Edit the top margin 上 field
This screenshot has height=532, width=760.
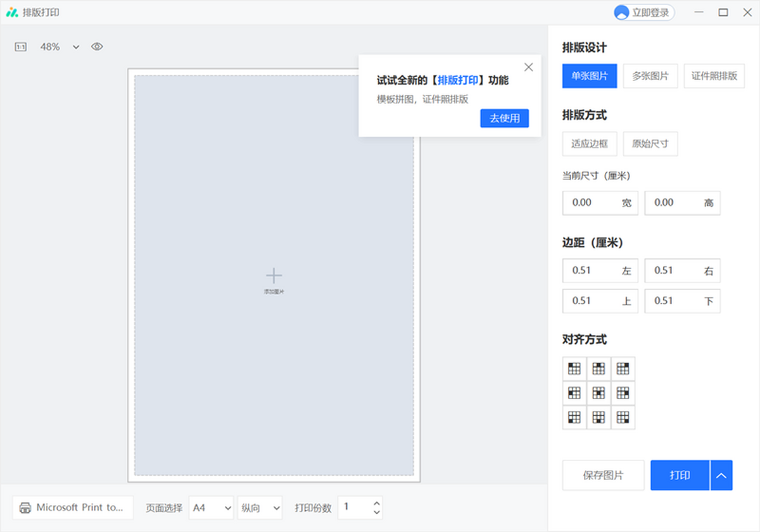[600, 301]
